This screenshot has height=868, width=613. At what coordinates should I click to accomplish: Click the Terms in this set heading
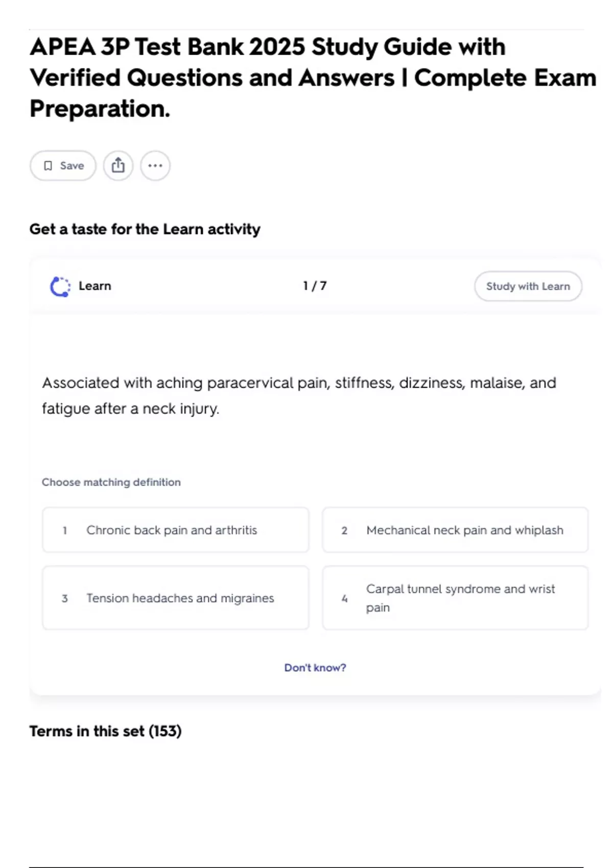point(105,731)
